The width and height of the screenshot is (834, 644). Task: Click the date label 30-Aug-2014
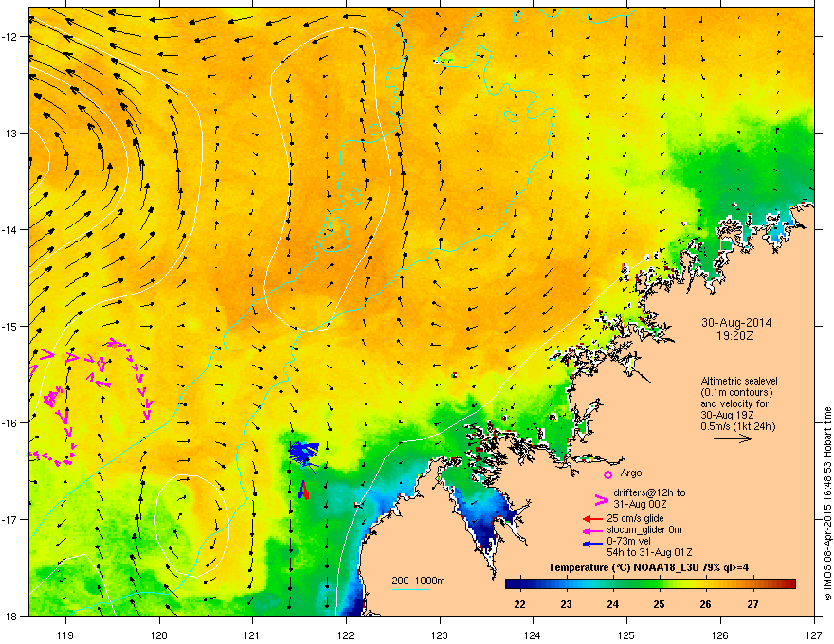pyautogui.click(x=736, y=323)
